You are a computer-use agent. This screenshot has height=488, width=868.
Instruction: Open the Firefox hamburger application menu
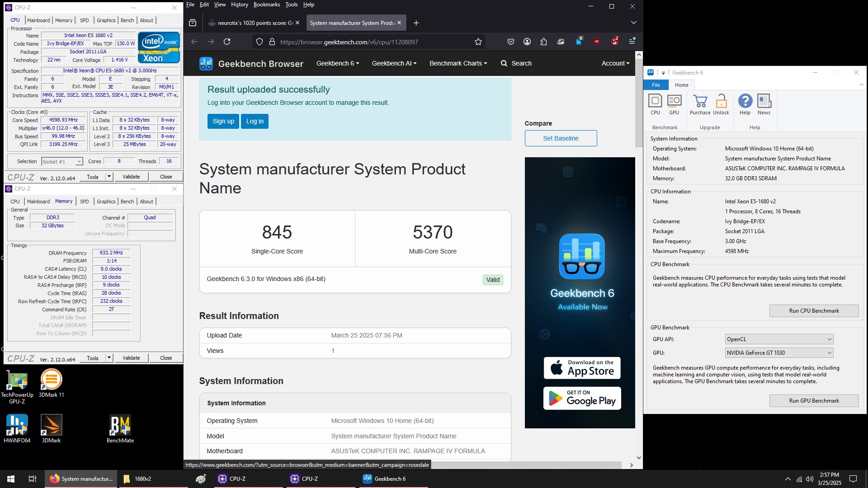(632, 42)
